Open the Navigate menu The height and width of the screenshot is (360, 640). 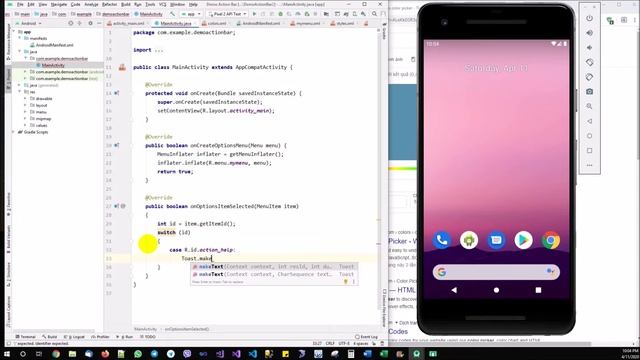[x=59, y=4]
